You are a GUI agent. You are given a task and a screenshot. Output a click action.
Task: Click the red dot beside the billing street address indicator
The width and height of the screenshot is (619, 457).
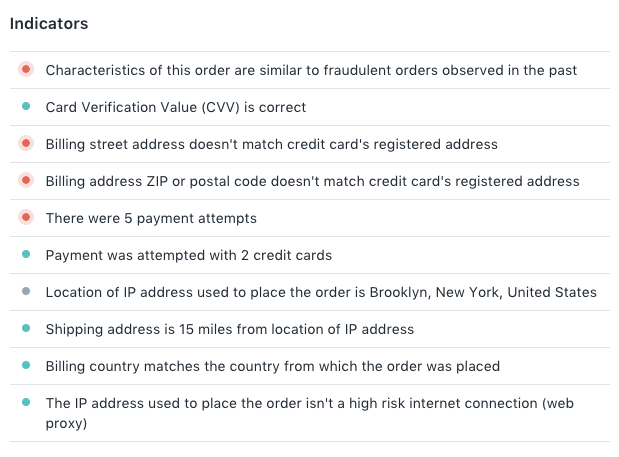tap(26, 144)
